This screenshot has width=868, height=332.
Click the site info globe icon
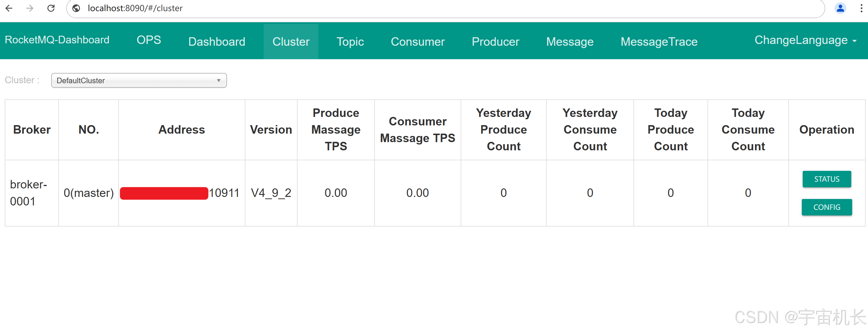tap(76, 8)
